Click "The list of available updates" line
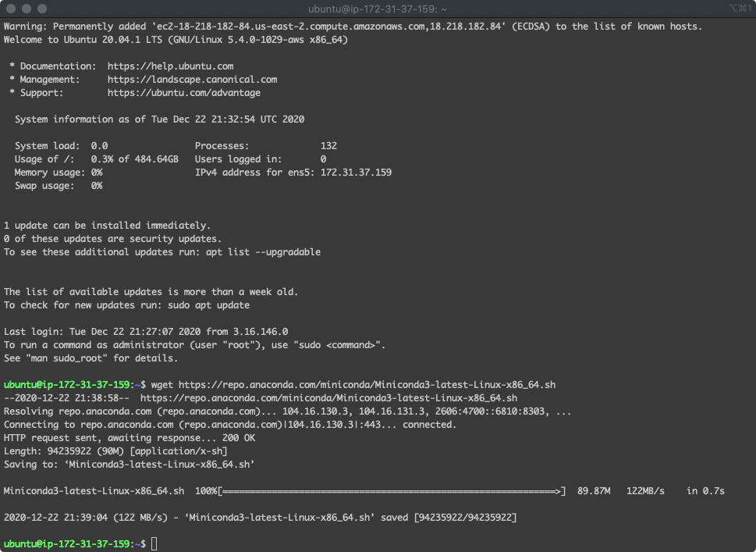 (x=151, y=292)
